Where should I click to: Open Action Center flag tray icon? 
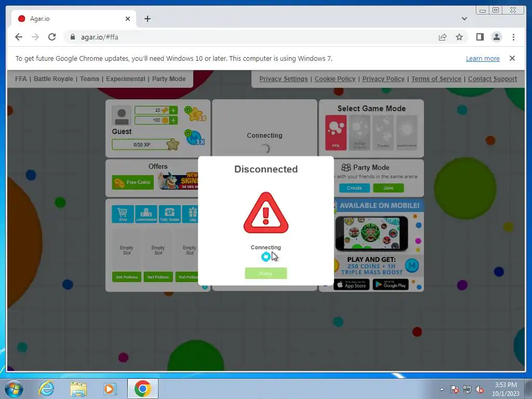coord(455,390)
